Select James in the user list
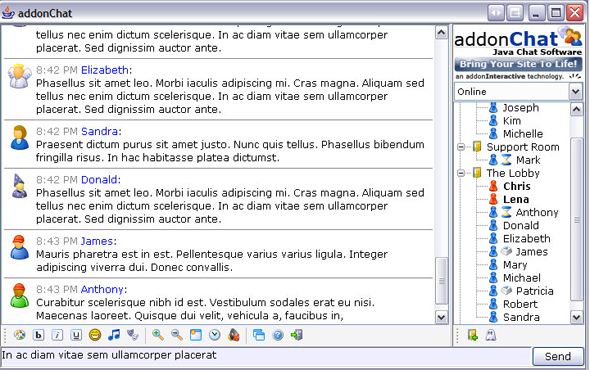 [x=532, y=252]
